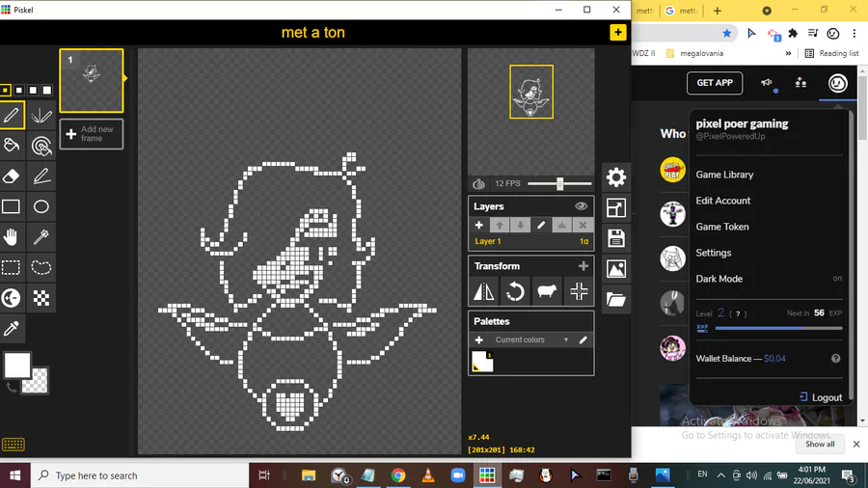
Task: Open keyboard shortcuts cheatsheet icon
Action: click(14, 445)
